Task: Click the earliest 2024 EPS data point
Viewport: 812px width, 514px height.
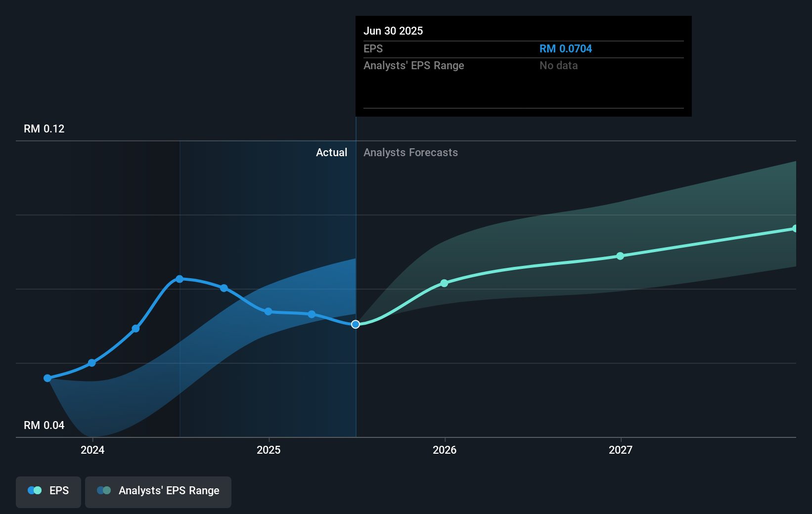Action: (x=47, y=378)
